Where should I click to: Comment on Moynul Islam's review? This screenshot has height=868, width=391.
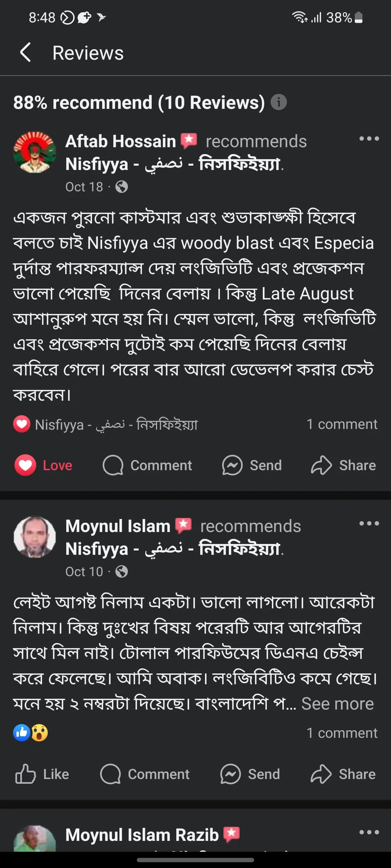(x=145, y=774)
